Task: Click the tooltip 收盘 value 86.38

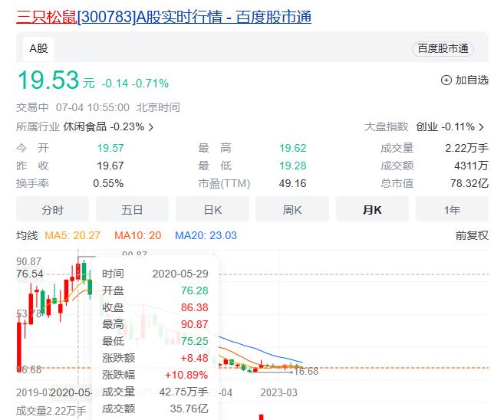Action: [194, 307]
